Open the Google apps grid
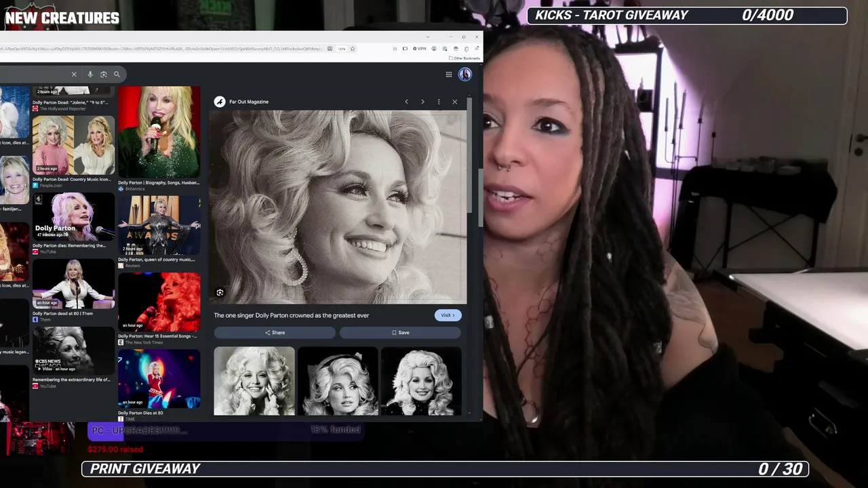Viewport: 868px width, 488px height. pyautogui.click(x=449, y=75)
